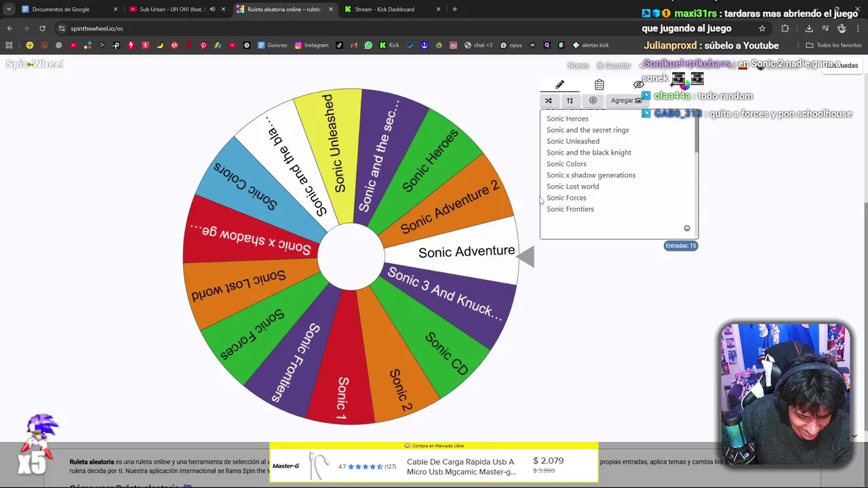Image resolution: width=868 pixels, height=488 pixels.
Task: Open the Guiones bookmark
Action: point(273,45)
